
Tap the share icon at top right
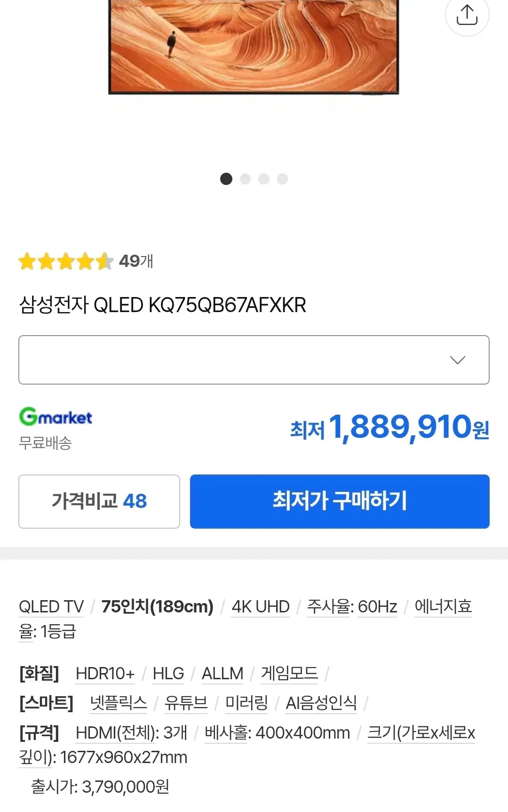[x=467, y=15]
